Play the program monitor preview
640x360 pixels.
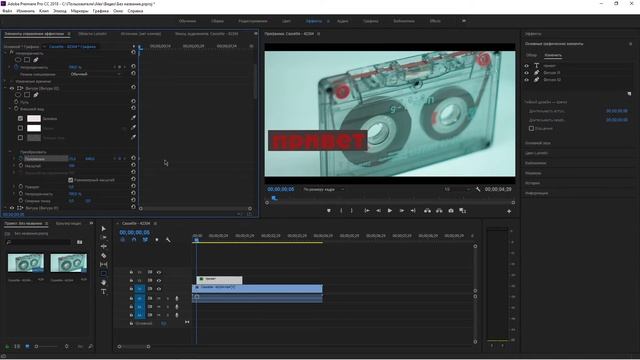pyautogui.click(x=390, y=211)
